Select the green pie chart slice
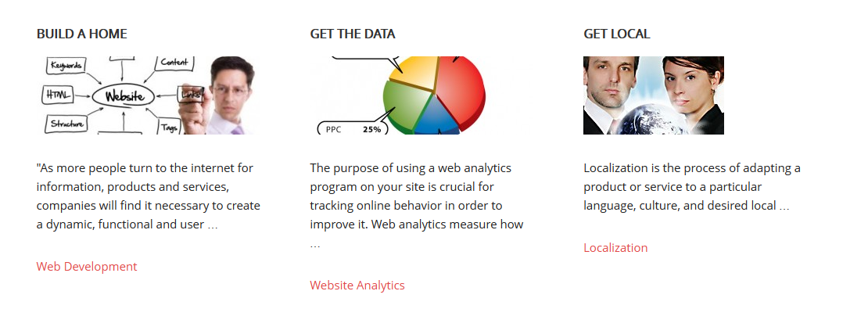Screen dimensions: 868x309 point(404,102)
